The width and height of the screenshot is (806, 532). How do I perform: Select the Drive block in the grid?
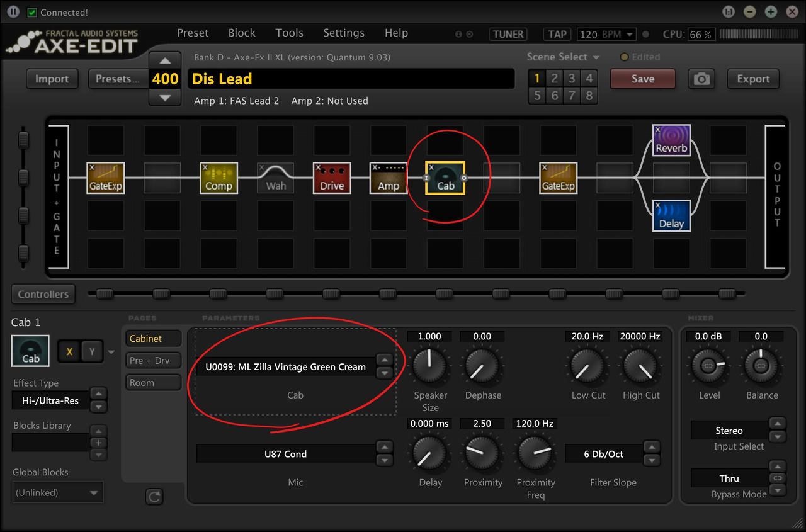[x=332, y=178]
